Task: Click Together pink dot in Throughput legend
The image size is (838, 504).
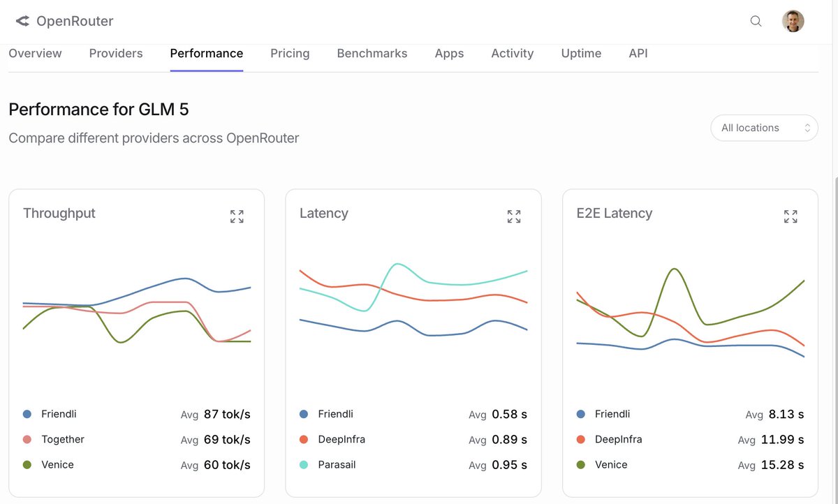Action: click(27, 439)
